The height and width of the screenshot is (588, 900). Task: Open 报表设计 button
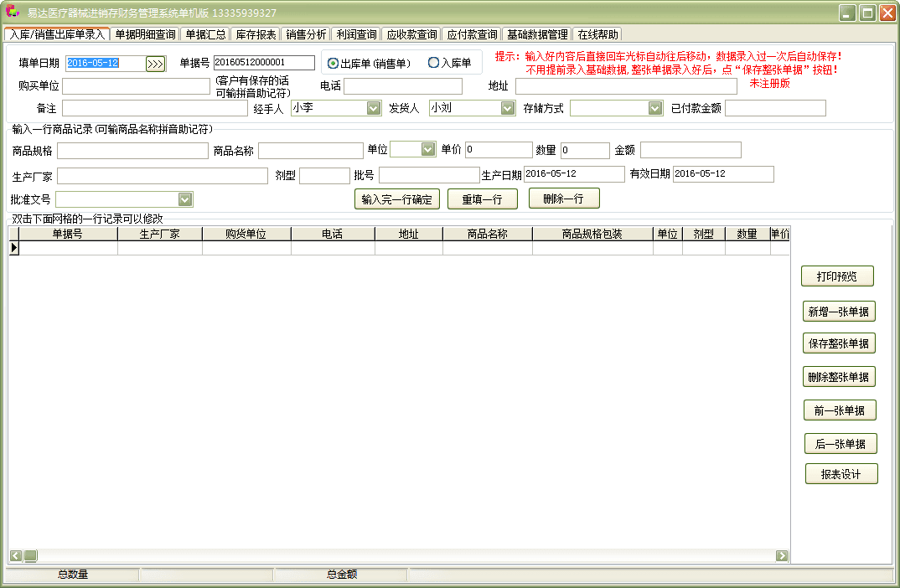[x=841, y=474]
